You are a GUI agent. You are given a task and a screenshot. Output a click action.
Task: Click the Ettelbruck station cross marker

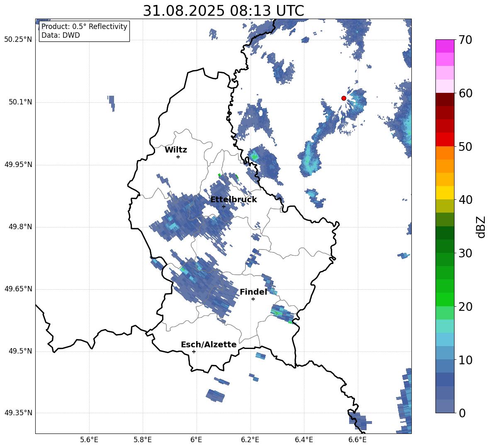click(x=224, y=206)
